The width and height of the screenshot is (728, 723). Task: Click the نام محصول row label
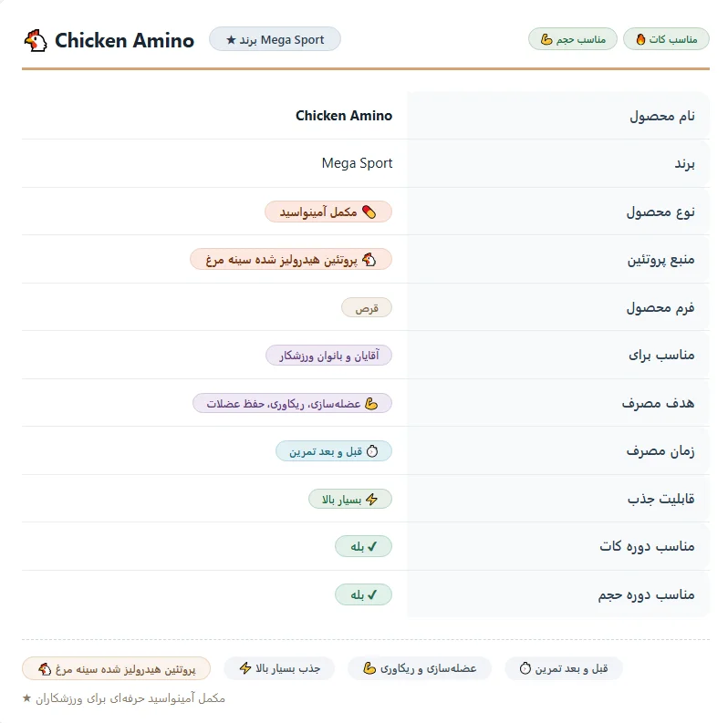click(x=662, y=116)
